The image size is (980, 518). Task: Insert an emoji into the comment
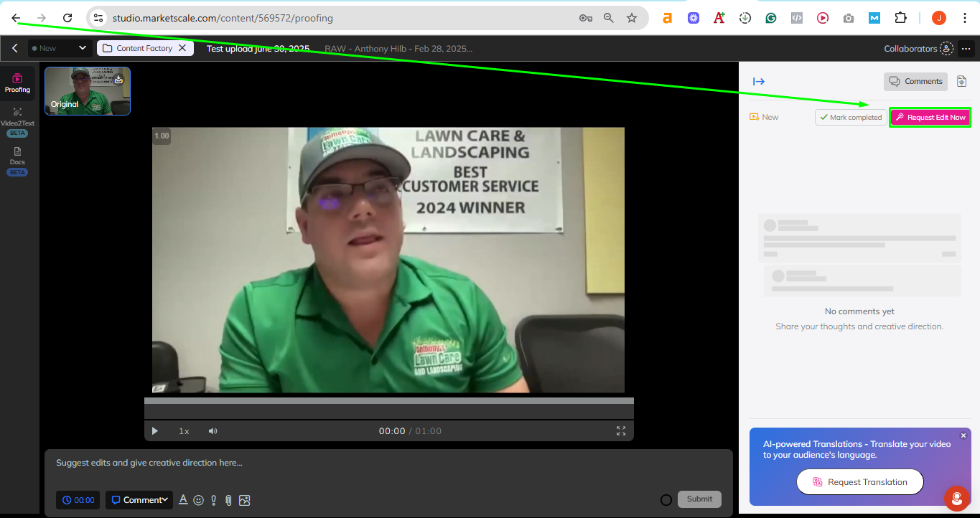point(199,500)
